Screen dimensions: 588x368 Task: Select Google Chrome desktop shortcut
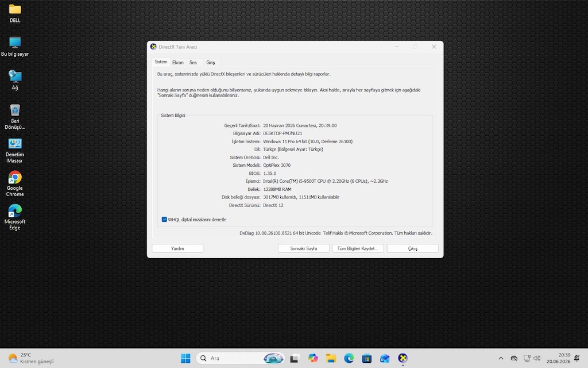[14, 183]
